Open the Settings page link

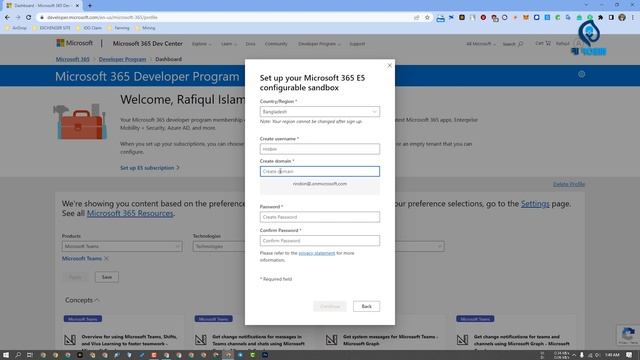point(535,203)
